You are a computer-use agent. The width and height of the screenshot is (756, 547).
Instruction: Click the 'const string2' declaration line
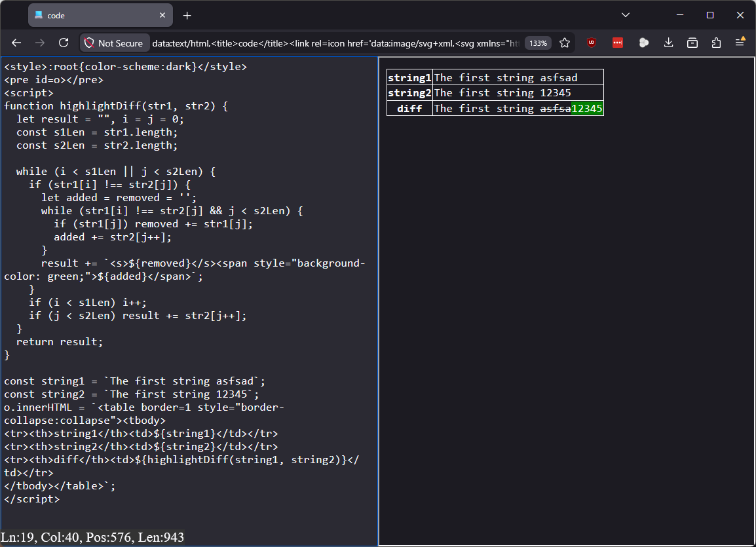pyautogui.click(x=131, y=394)
